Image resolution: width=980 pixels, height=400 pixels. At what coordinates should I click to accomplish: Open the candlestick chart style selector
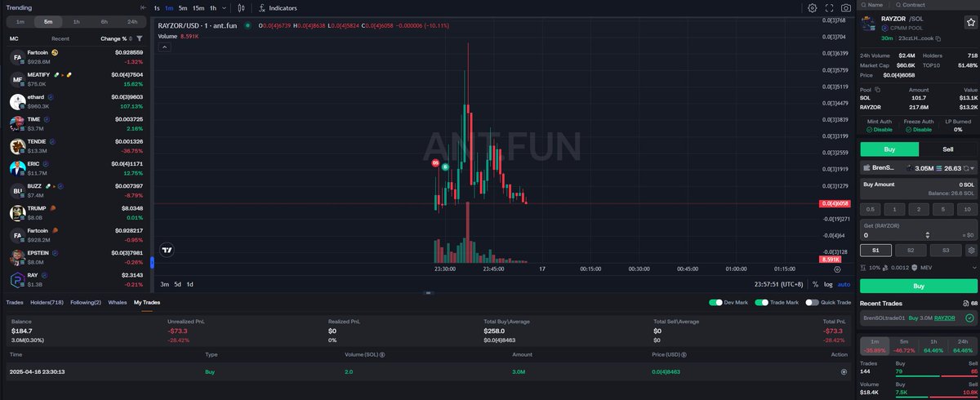[241, 8]
